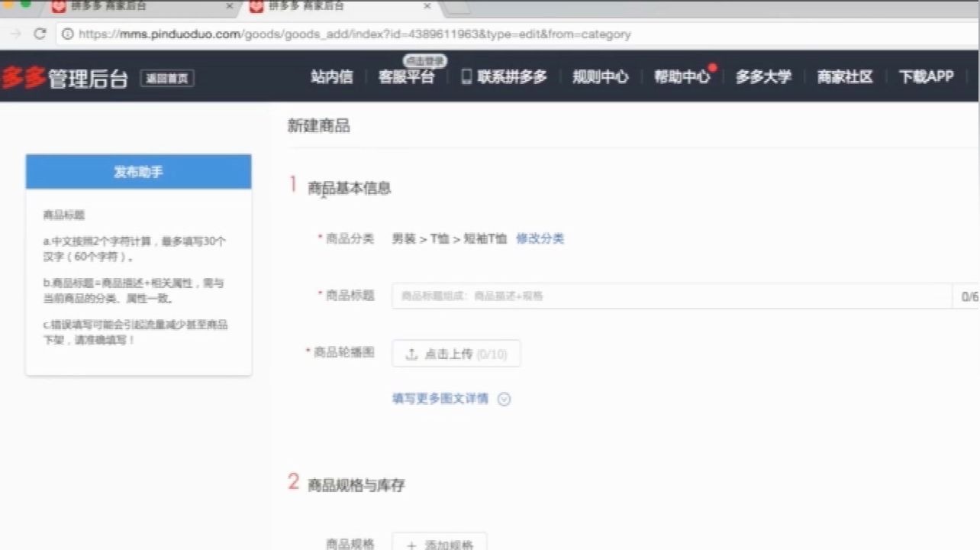Reload the page with the refresh icon
Screen dimensions: 980x550
[40, 34]
